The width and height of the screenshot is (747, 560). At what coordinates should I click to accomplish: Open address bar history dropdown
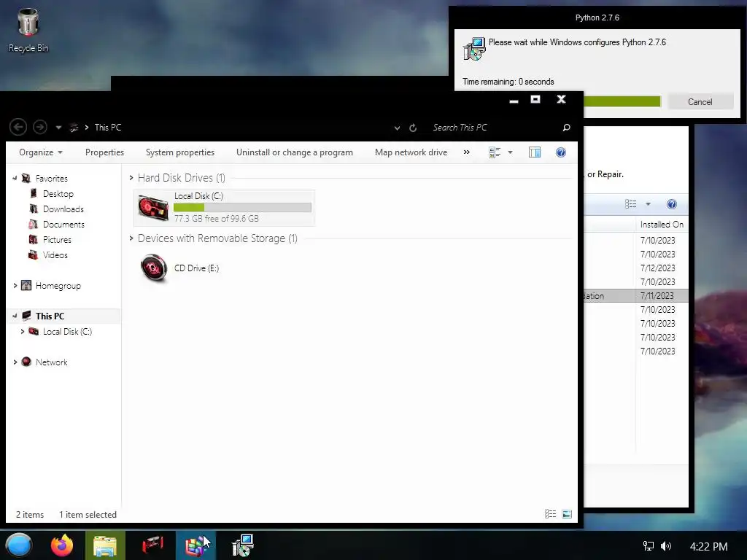(397, 128)
